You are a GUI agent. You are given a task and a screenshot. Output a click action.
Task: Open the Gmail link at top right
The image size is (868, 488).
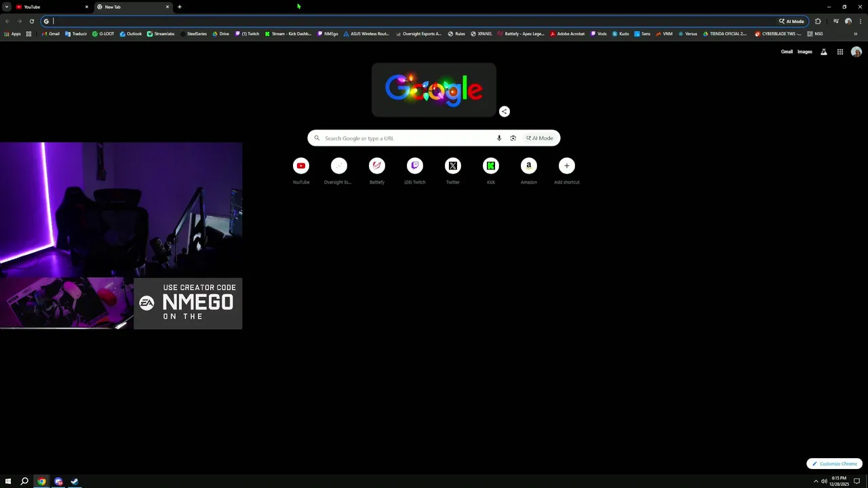click(x=787, y=52)
